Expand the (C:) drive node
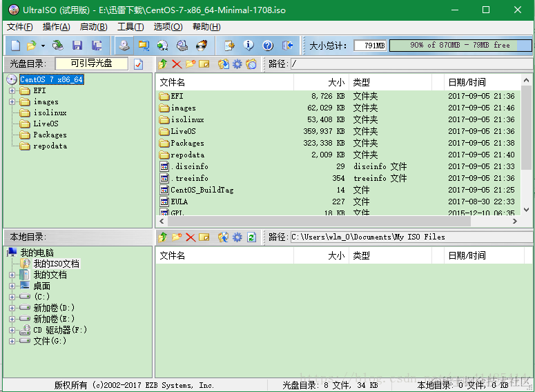Image resolution: width=535 pixels, height=392 pixels. (x=12, y=297)
